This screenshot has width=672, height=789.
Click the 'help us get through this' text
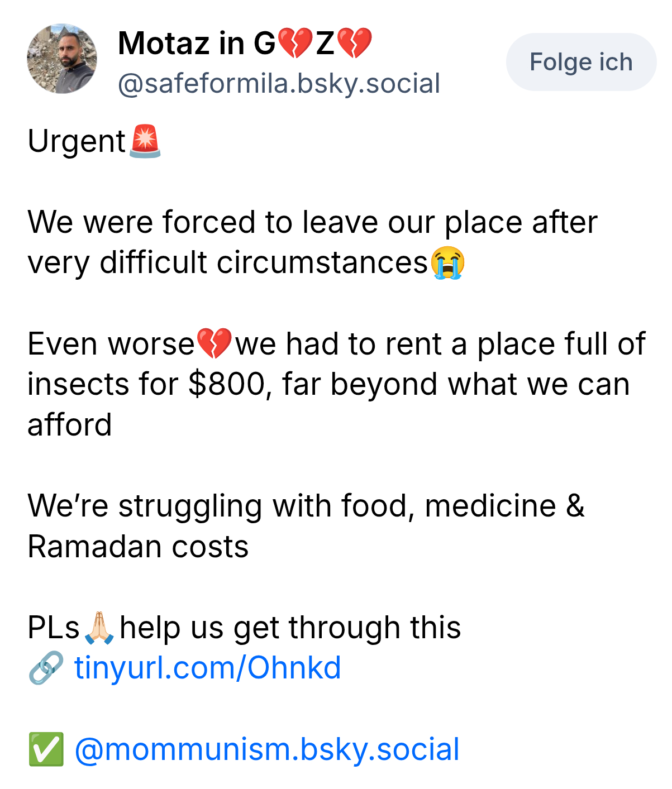(290, 628)
